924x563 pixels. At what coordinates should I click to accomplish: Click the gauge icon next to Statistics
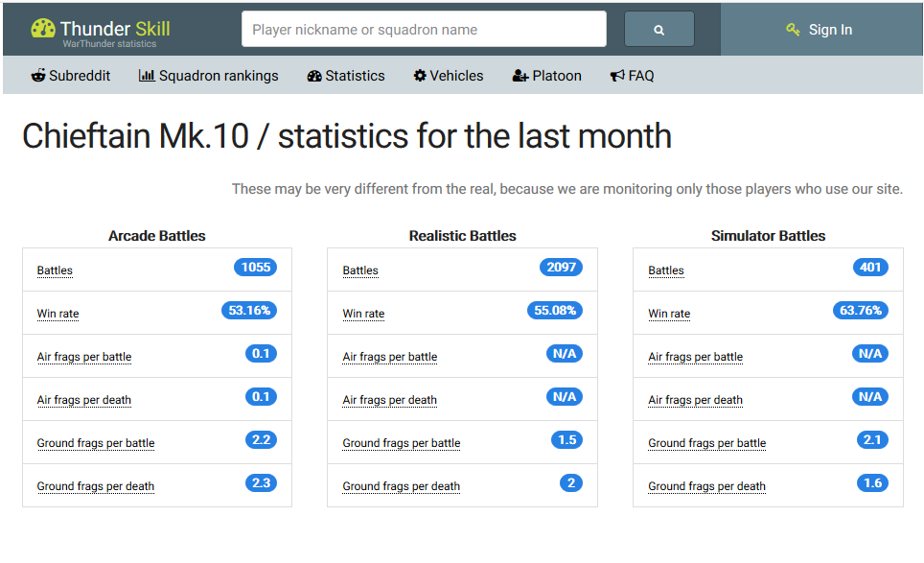pyautogui.click(x=314, y=76)
